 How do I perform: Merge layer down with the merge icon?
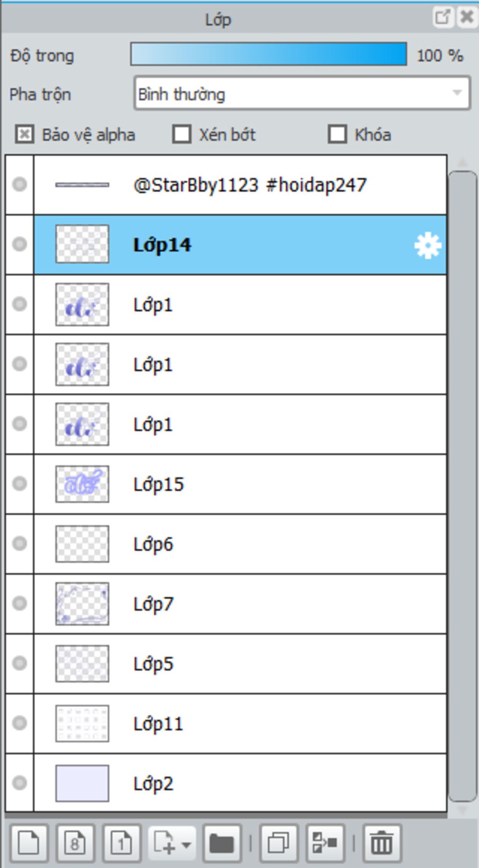click(x=325, y=844)
